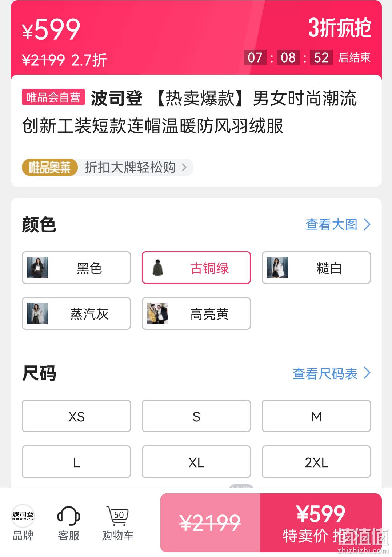Tap the 唯品会自营 red tag

53,97
